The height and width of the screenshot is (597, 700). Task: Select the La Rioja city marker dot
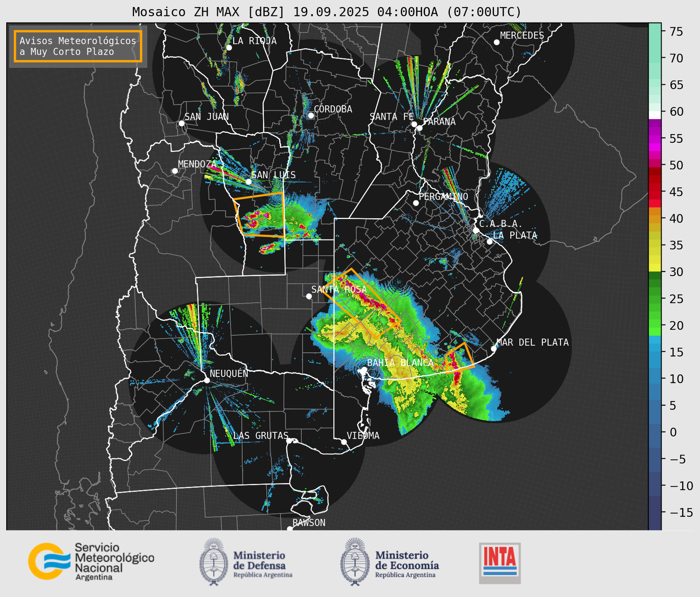(x=229, y=48)
